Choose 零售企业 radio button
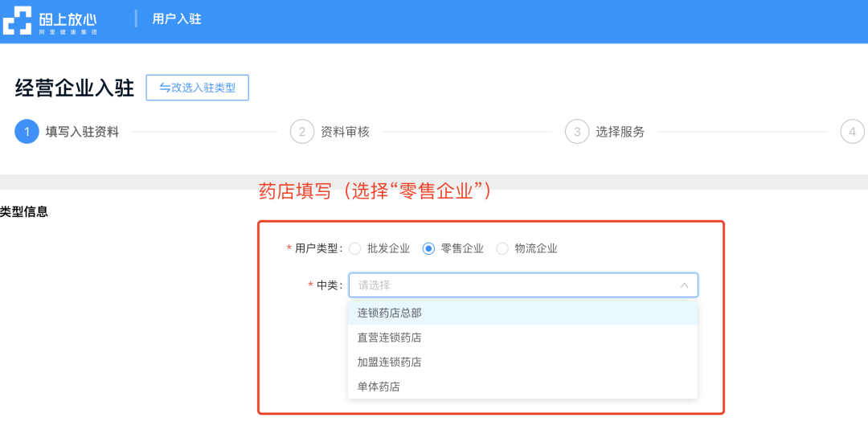Screen dimensions: 868x438 pyautogui.click(x=428, y=248)
